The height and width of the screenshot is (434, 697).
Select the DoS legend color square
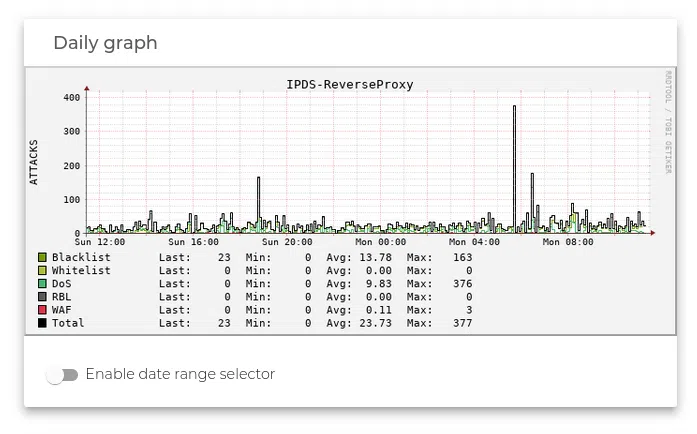(x=42, y=283)
